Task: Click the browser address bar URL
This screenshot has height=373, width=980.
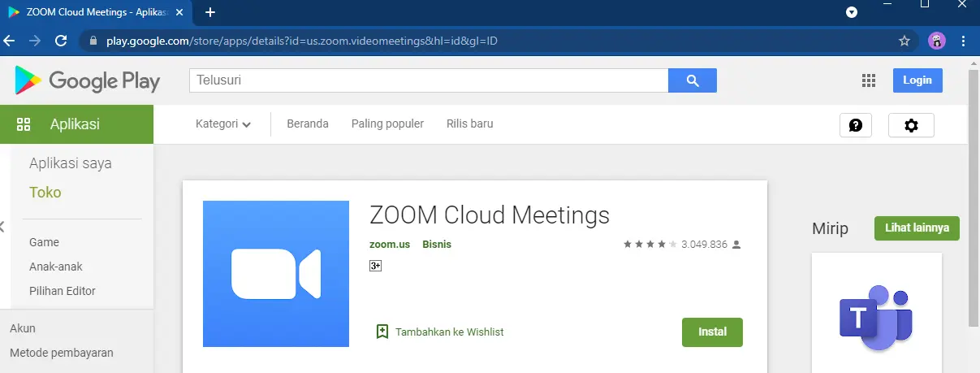Action: (301, 40)
